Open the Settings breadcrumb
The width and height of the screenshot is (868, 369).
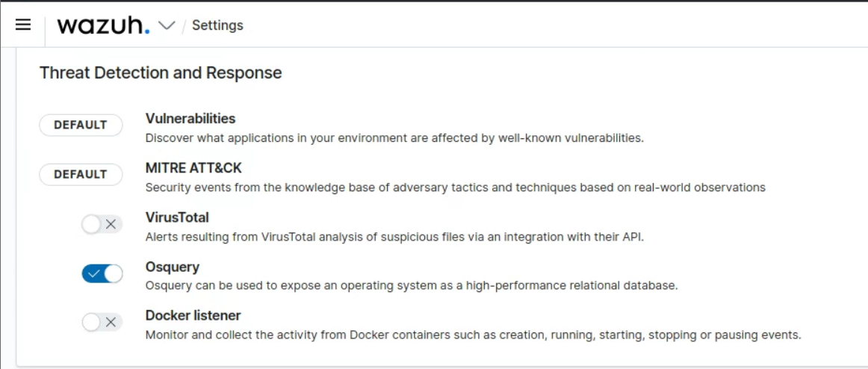[217, 25]
